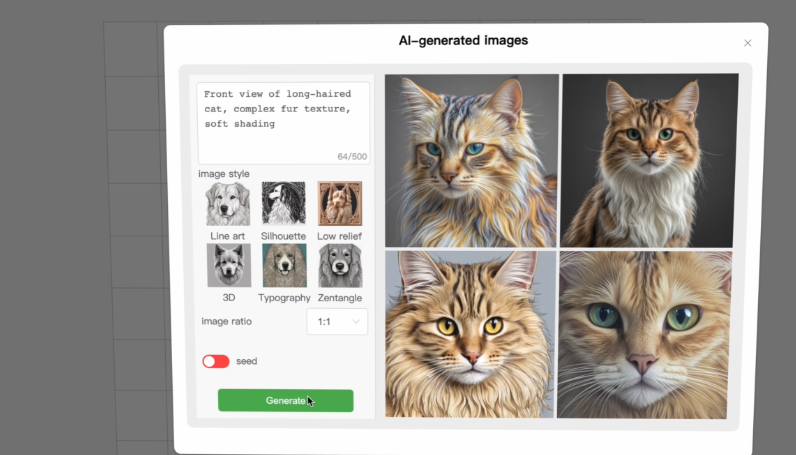
Task: Toggle the seed switch
Action: pos(216,361)
